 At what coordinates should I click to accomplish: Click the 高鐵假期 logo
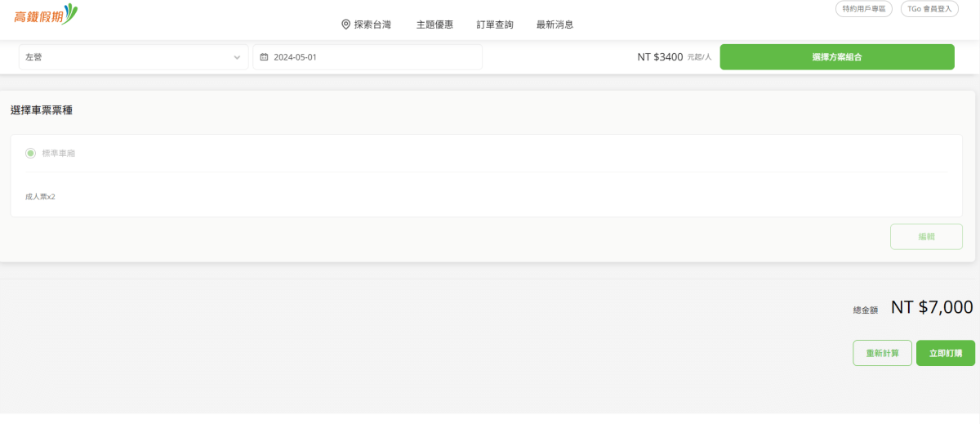coord(46,14)
